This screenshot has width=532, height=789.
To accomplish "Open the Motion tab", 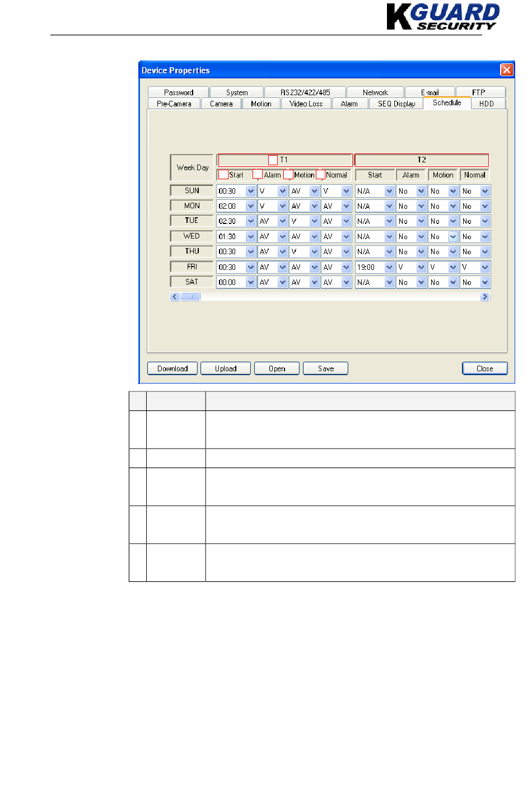I will pyautogui.click(x=261, y=104).
